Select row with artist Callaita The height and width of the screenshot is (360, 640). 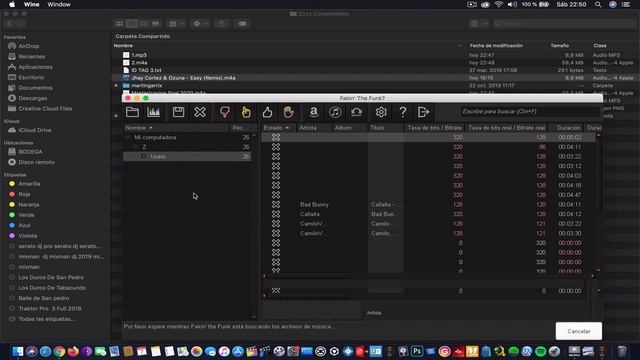pyautogui.click(x=429, y=214)
